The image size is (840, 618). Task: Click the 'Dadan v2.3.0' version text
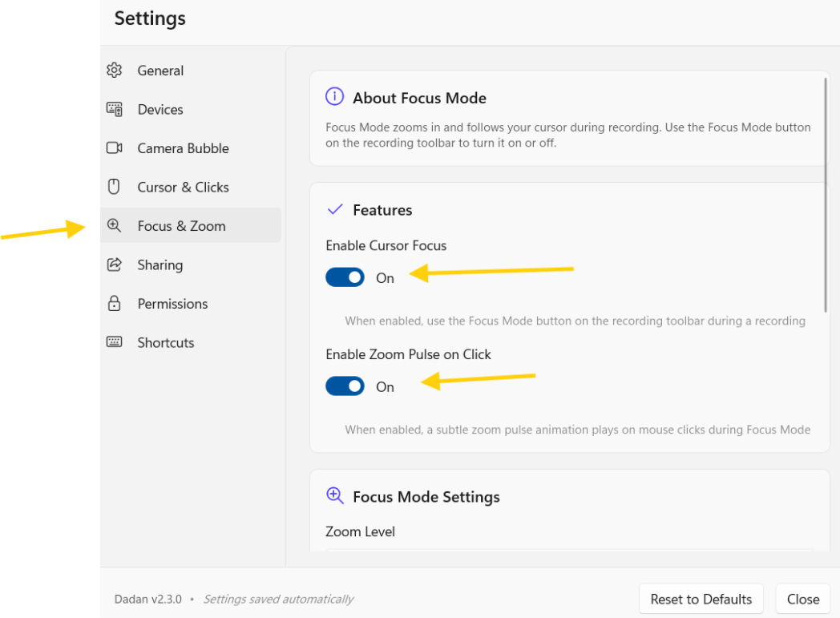147,599
